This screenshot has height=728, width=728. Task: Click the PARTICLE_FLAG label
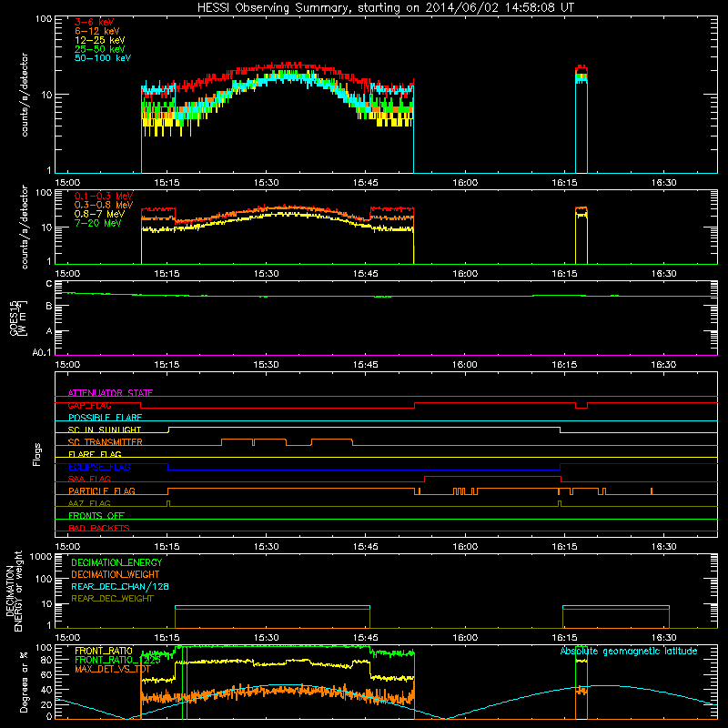[x=102, y=491]
